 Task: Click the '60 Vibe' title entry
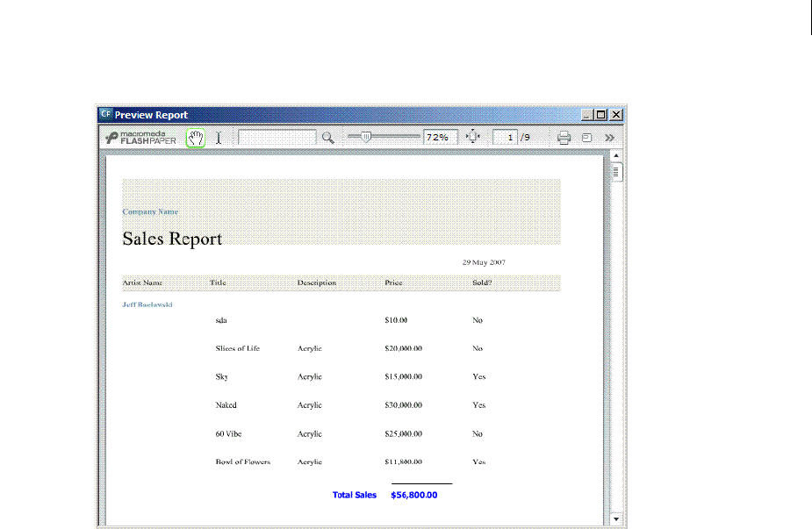pos(228,433)
